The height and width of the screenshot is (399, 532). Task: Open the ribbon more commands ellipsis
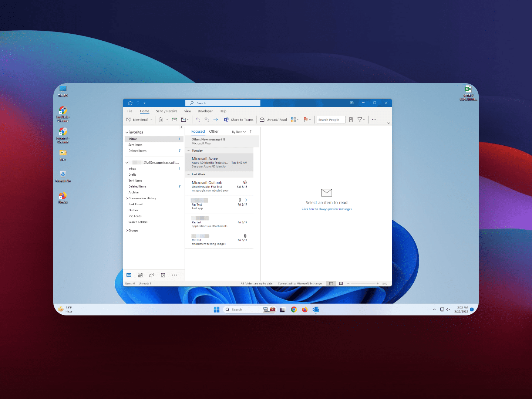coord(374,120)
